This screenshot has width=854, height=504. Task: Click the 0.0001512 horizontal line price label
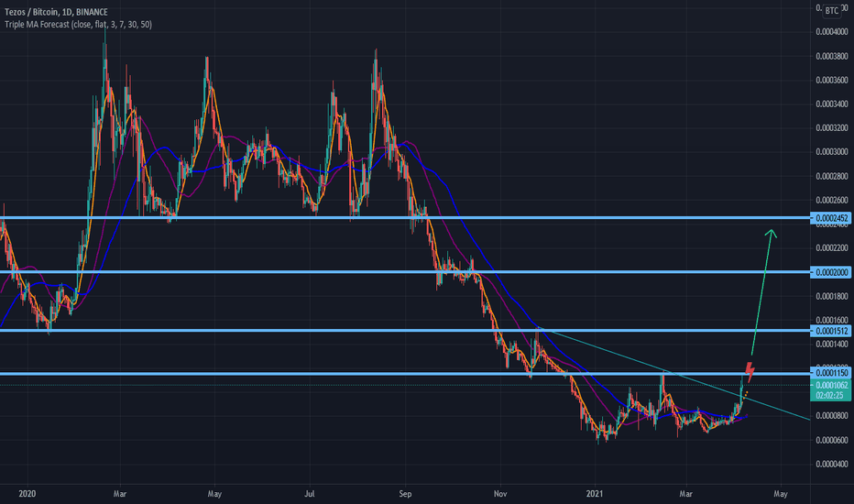(830, 331)
